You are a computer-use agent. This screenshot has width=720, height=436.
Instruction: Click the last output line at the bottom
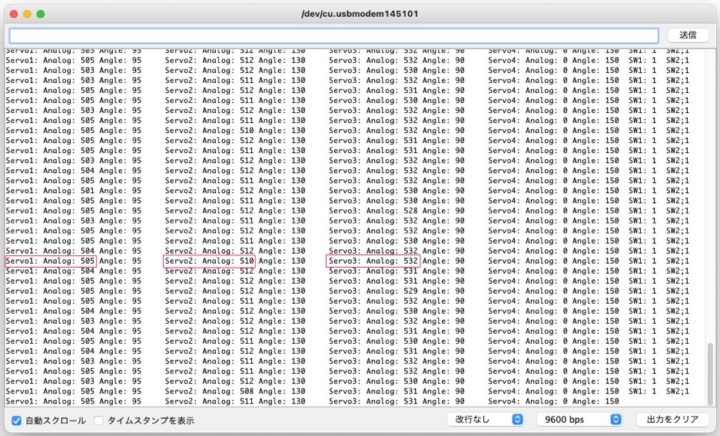click(300, 401)
